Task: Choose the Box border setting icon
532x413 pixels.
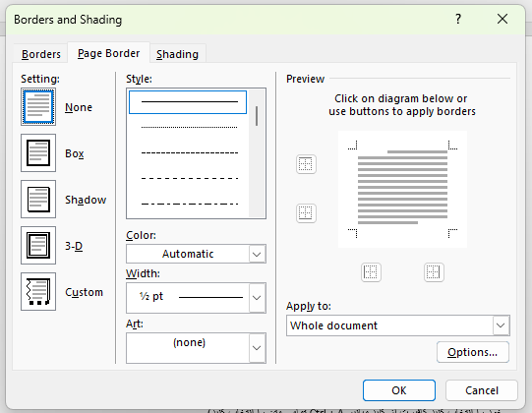Action: click(38, 153)
